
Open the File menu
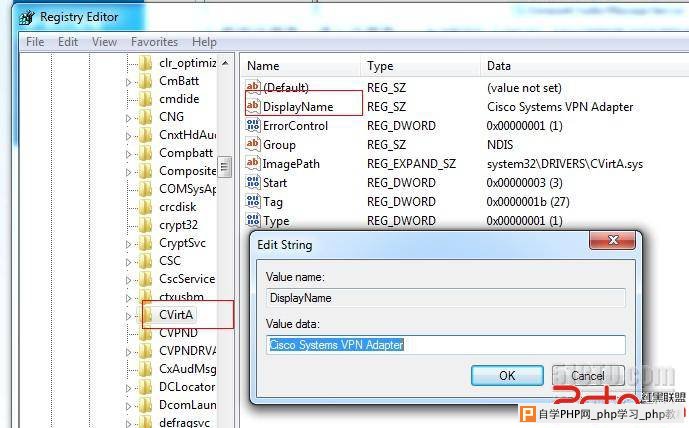[35, 42]
